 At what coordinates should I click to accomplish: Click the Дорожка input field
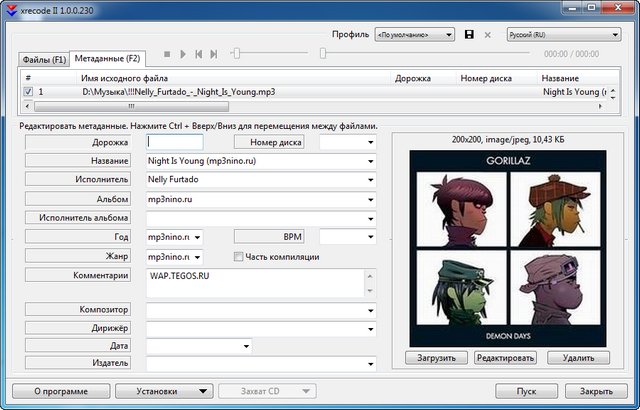point(175,142)
